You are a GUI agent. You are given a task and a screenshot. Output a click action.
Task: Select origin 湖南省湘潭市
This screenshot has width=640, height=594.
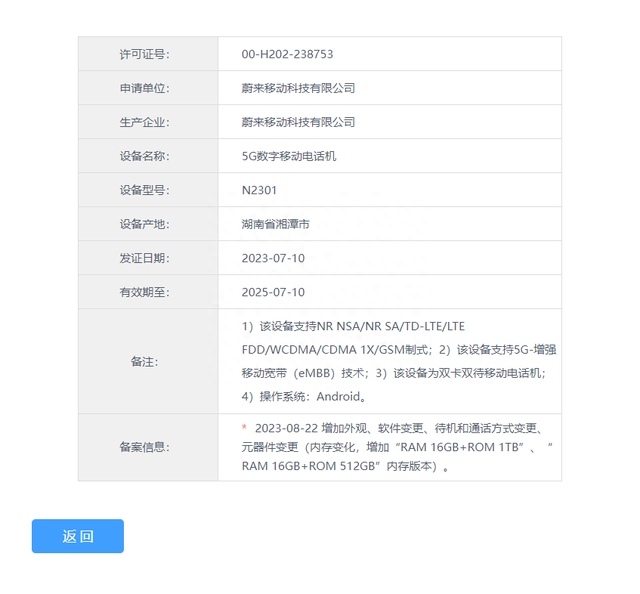(276, 224)
